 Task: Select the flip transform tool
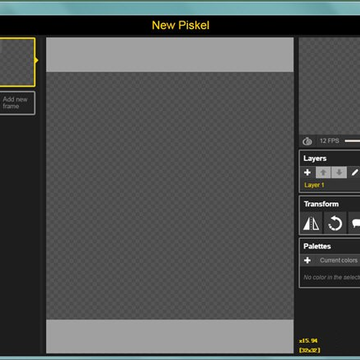[311, 223]
